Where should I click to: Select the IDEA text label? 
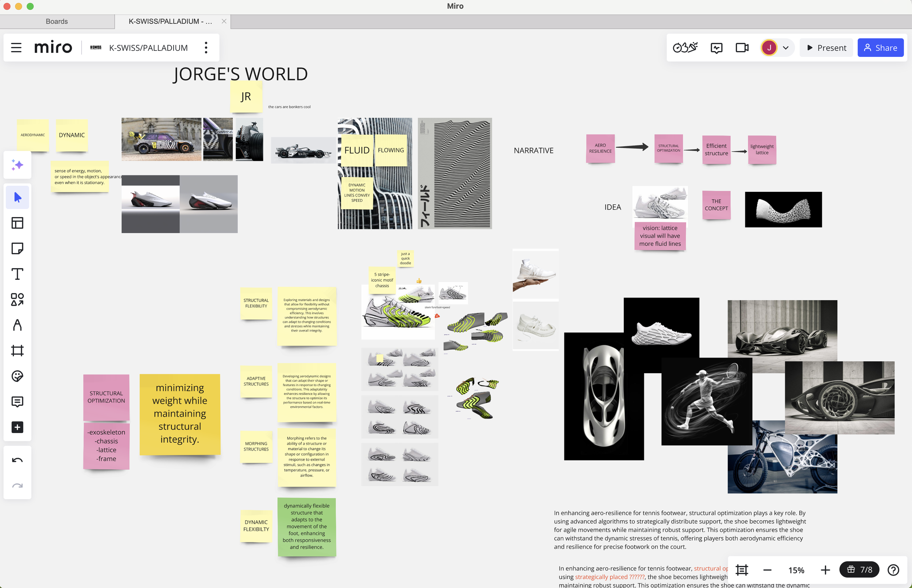pos(613,207)
